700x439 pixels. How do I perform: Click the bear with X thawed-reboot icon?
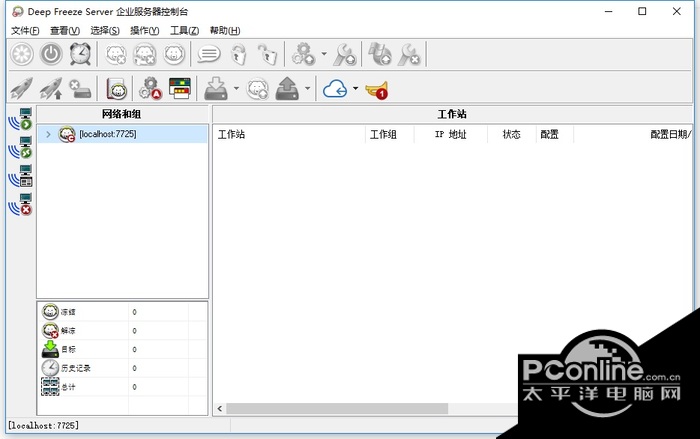coord(116,54)
